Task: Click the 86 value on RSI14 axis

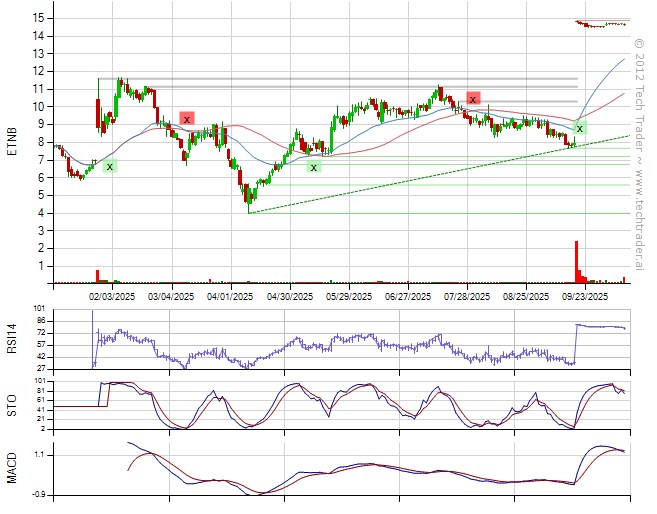Action: coord(39,321)
